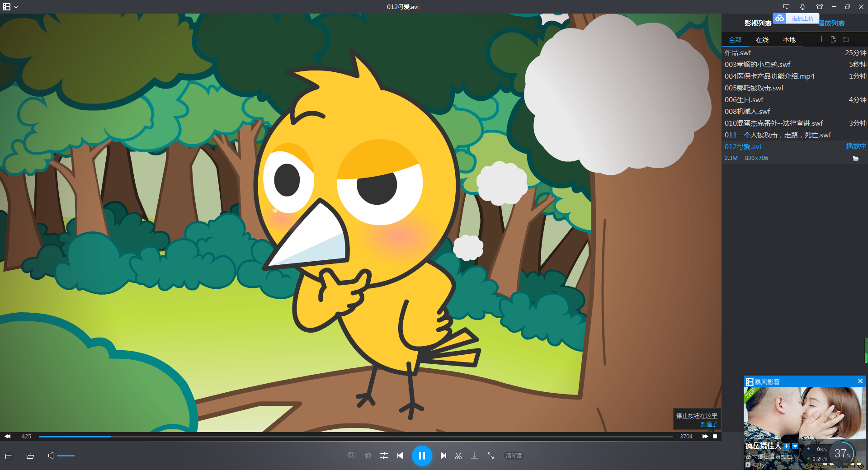Select 005哪吒被攻击.swf in the playlist
Screen dimensions: 868x470
[795, 88]
